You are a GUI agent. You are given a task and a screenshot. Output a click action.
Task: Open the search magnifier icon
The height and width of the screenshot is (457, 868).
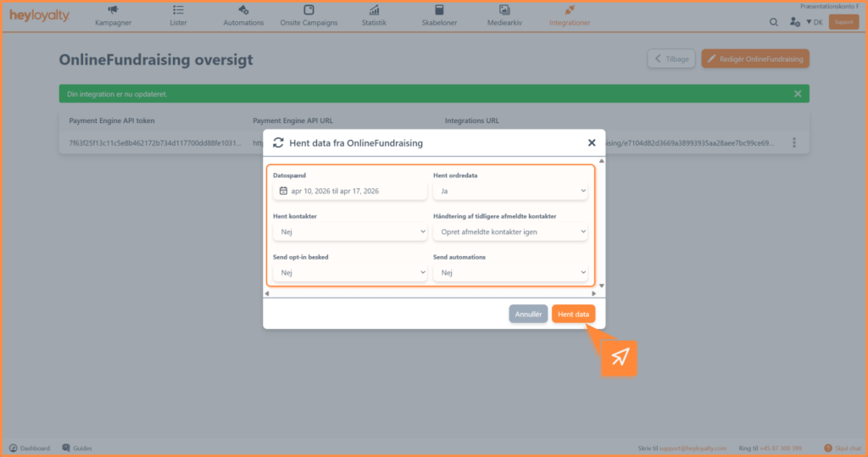pos(773,22)
